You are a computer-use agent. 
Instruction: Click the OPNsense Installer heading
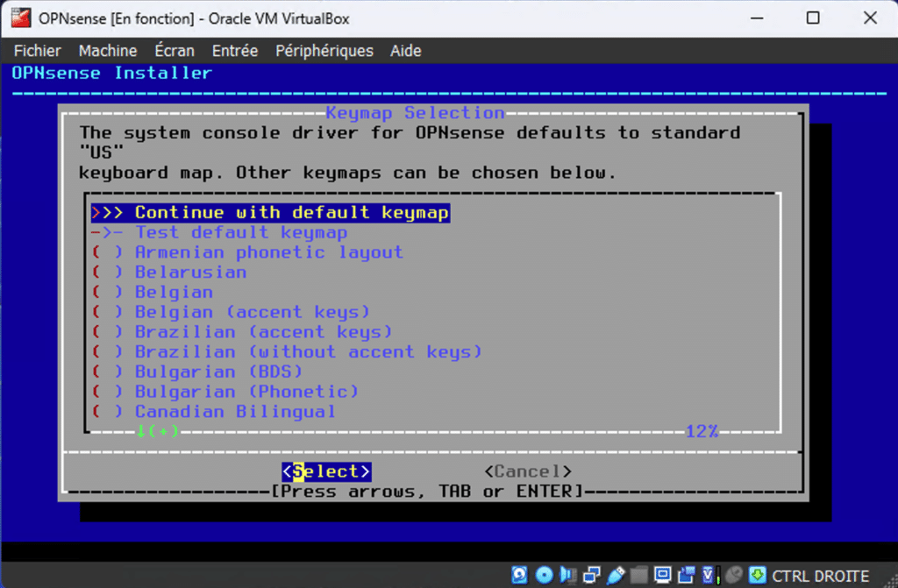pos(112,74)
